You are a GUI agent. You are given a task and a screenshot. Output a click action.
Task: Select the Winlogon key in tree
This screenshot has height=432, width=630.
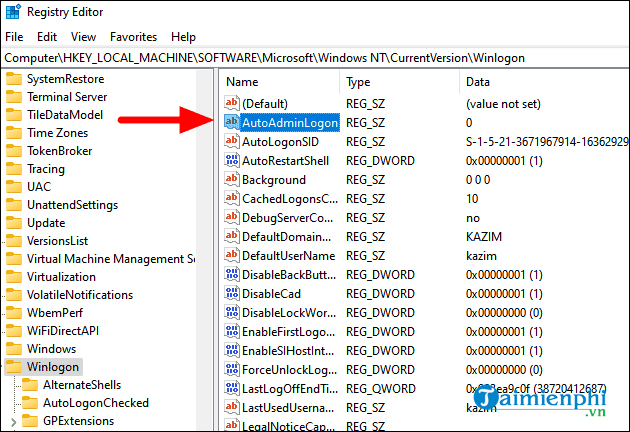[53, 367]
